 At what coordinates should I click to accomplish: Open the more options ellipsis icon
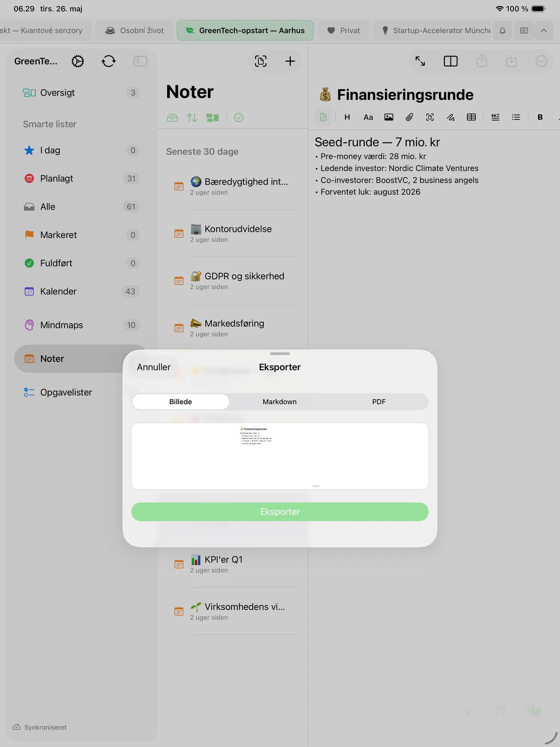coord(541,61)
